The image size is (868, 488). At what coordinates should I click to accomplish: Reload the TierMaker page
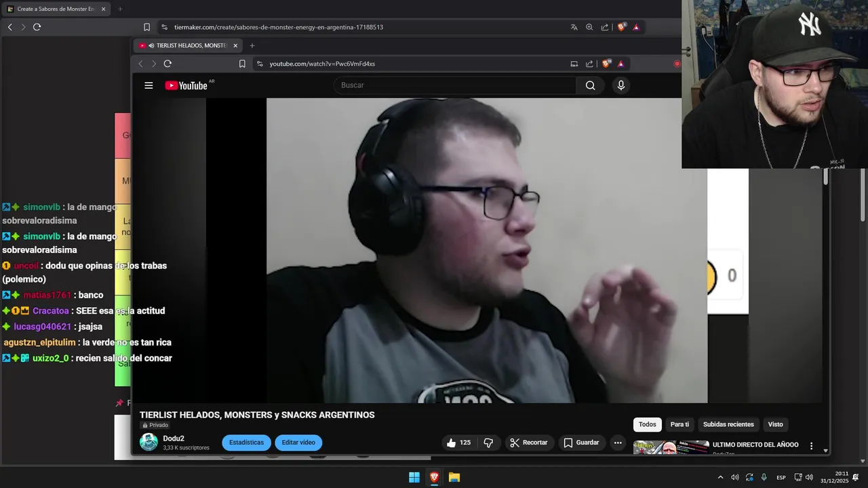coord(37,27)
